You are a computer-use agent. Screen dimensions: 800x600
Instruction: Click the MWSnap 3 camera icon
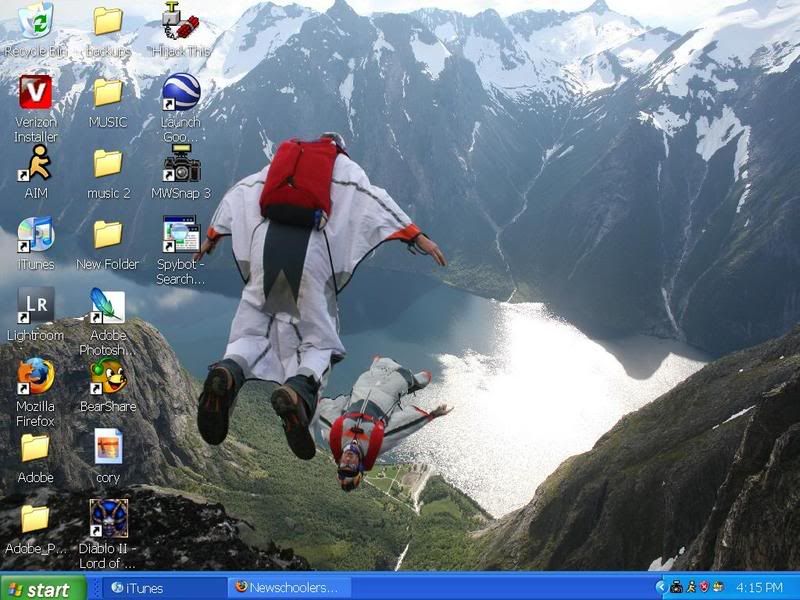tap(180, 164)
